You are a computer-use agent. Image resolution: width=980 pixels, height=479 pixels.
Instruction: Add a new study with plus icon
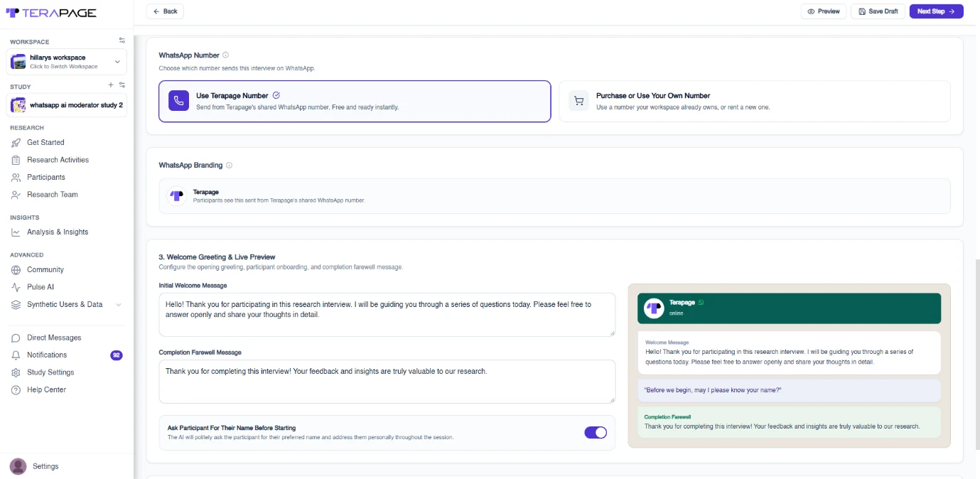(111, 85)
